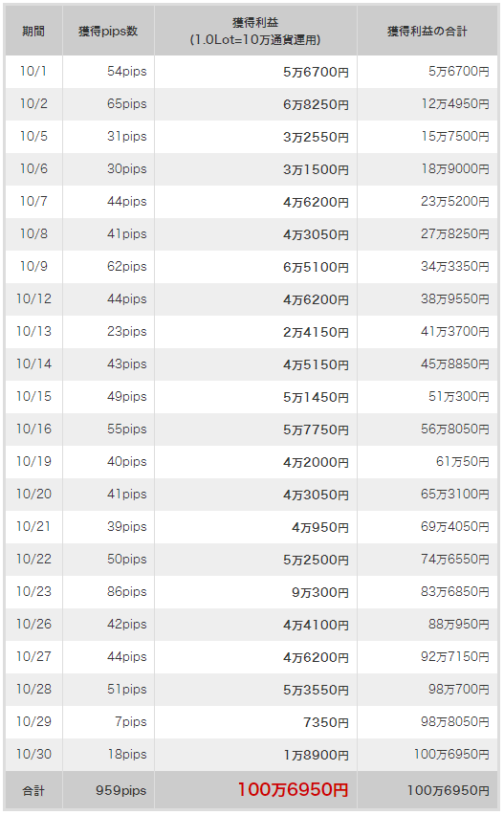Click the 98万8050円 cumulative total cell
This screenshot has height=815, width=504.
(x=427, y=721)
